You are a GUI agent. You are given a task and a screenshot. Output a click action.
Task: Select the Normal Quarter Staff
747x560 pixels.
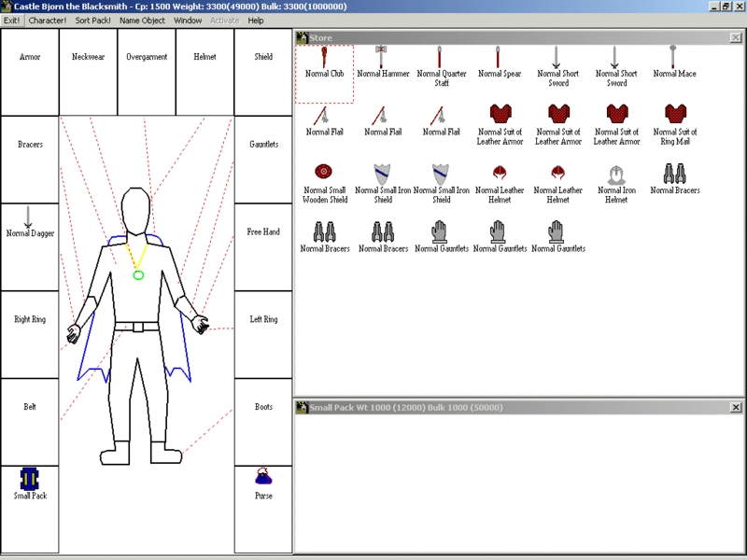[x=440, y=57]
